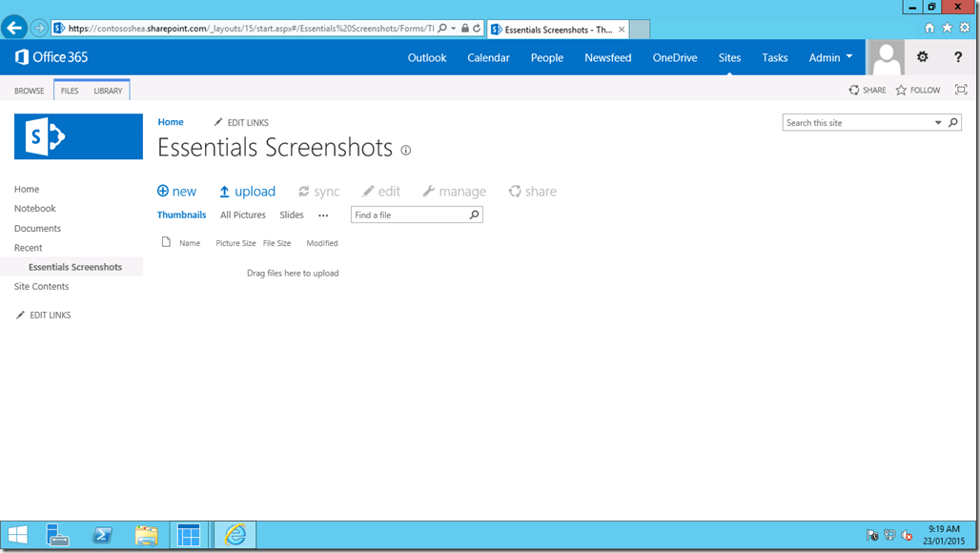Open Office 365 Help
The height and width of the screenshot is (553, 980).
point(958,57)
